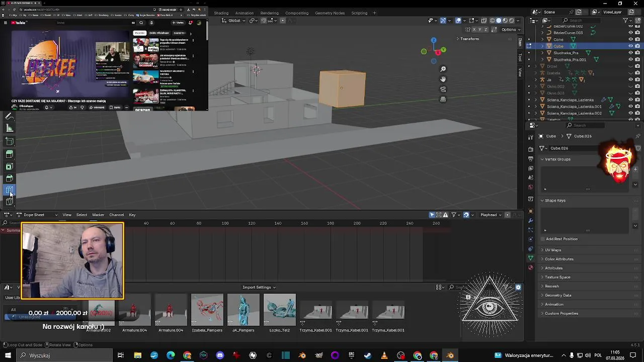Open the Modifiers wrench properties tab
This screenshot has width=644, height=362.
(530, 221)
